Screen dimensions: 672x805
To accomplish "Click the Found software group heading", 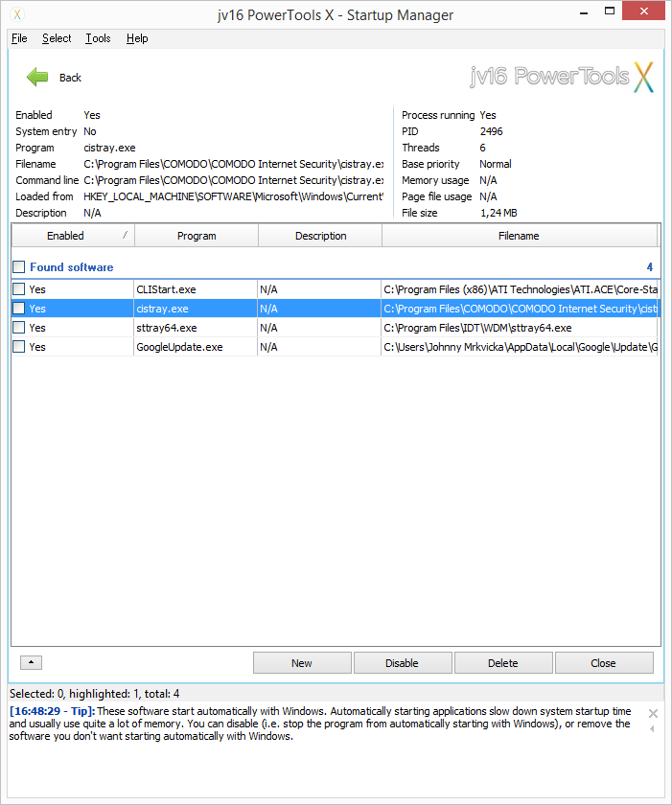I will (71, 267).
